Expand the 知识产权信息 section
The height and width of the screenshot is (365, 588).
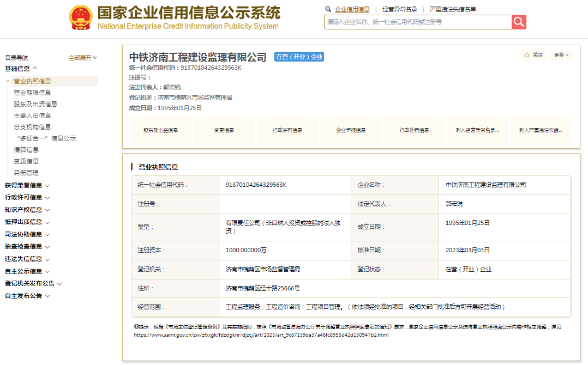27,210
